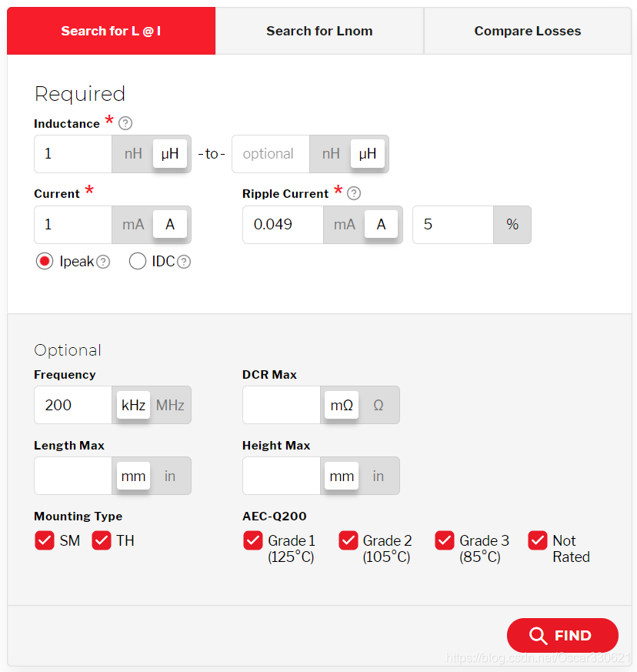The image size is (637, 672).
Task: Toggle Grade 1 (125°C) checkbox
Action: [x=253, y=540]
